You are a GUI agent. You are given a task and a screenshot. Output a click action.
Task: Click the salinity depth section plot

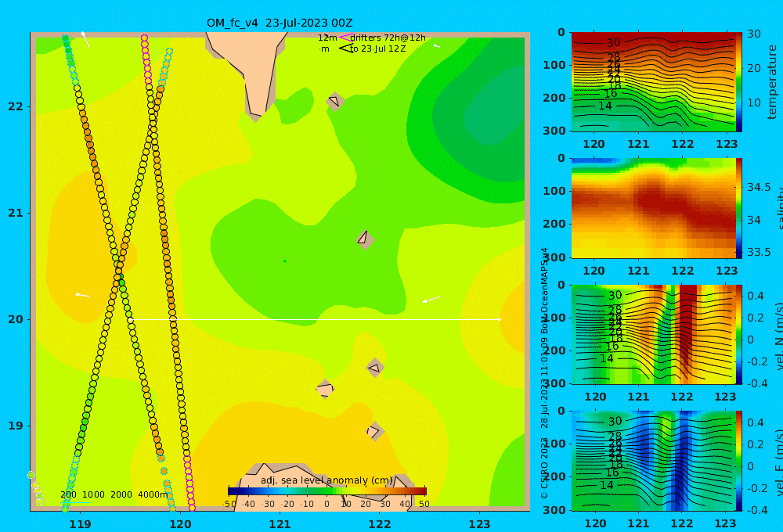pos(653,208)
